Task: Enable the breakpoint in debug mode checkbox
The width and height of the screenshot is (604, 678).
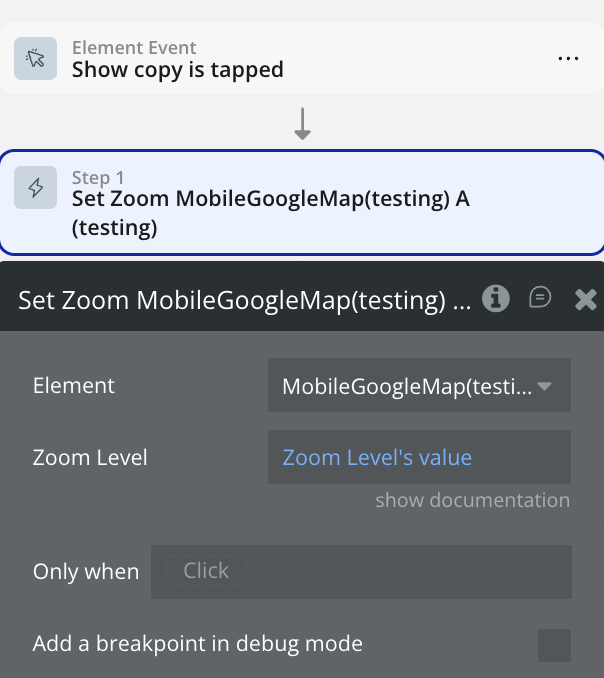Action: (554, 645)
